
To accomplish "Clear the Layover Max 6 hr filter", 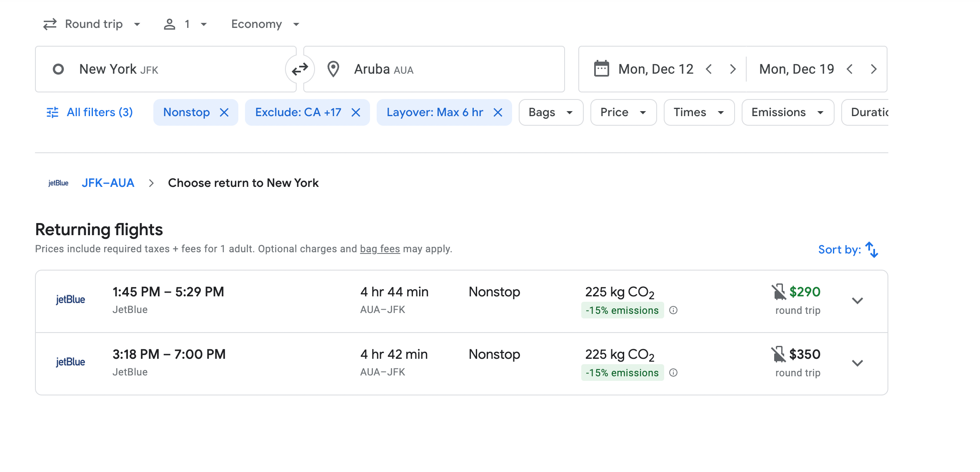I will coord(498,112).
